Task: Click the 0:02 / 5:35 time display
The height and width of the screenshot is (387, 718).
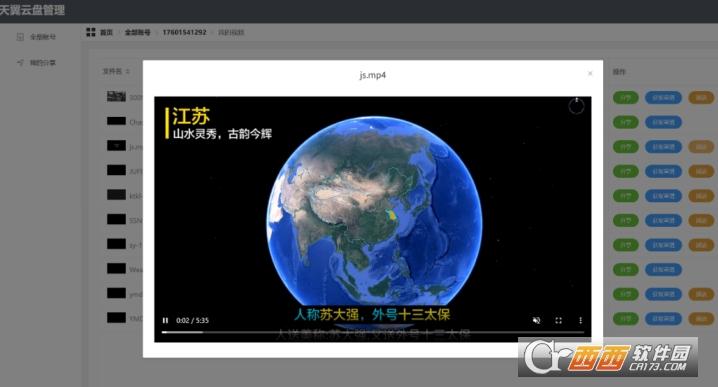Action: [x=192, y=320]
